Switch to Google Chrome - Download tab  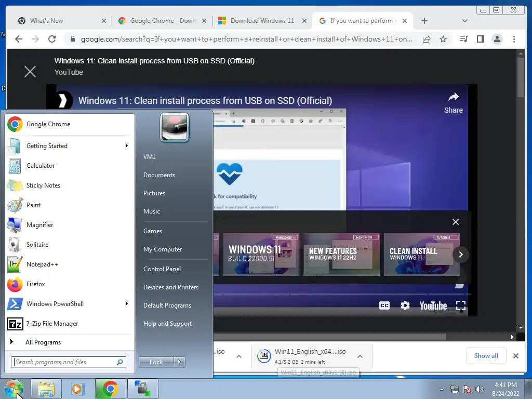[162, 21]
